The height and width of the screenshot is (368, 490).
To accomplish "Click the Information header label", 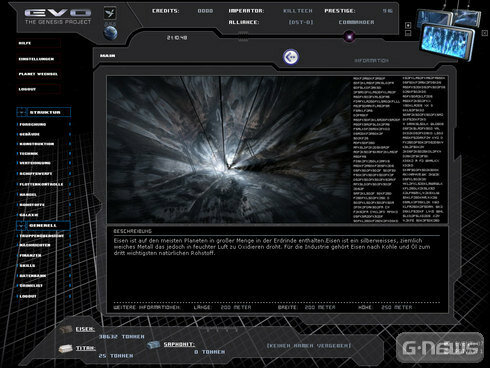I will (371, 61).
